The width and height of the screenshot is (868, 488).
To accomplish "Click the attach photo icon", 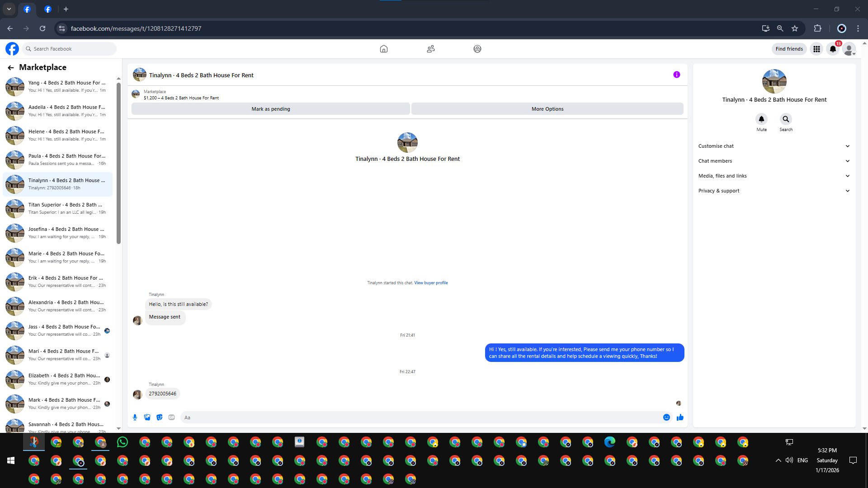I will pos(147,417).
